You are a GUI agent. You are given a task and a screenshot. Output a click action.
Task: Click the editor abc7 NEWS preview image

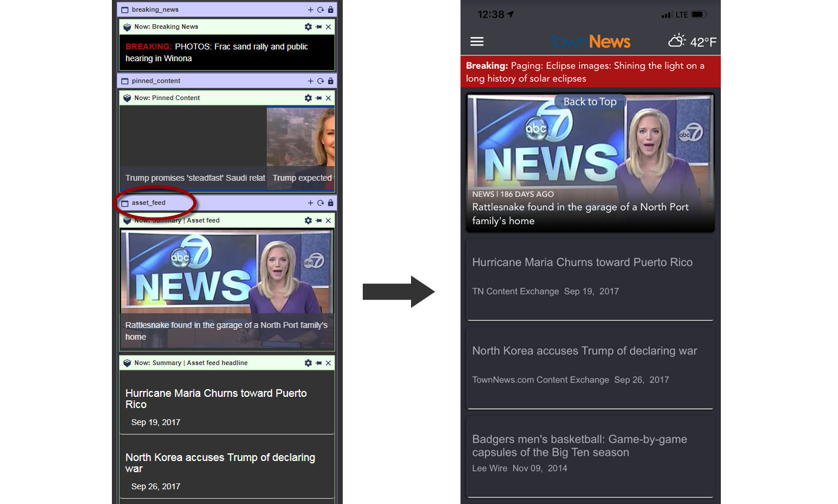tap(227, 289)
